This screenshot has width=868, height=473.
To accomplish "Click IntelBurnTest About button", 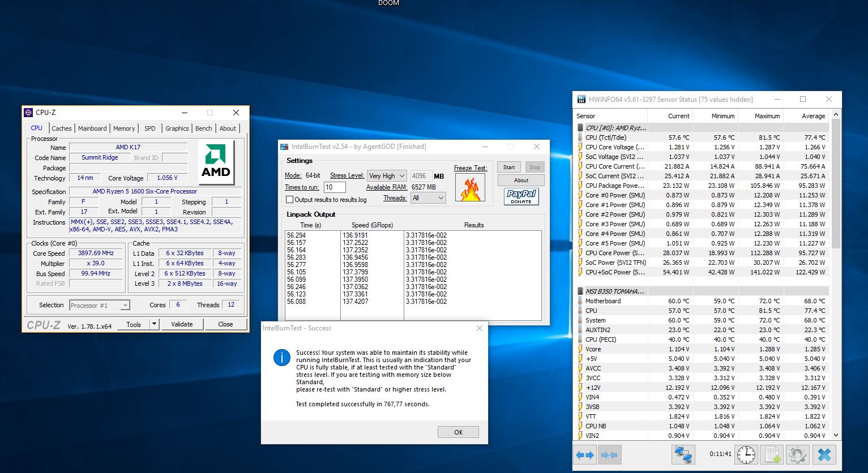I will pos(521,180).
